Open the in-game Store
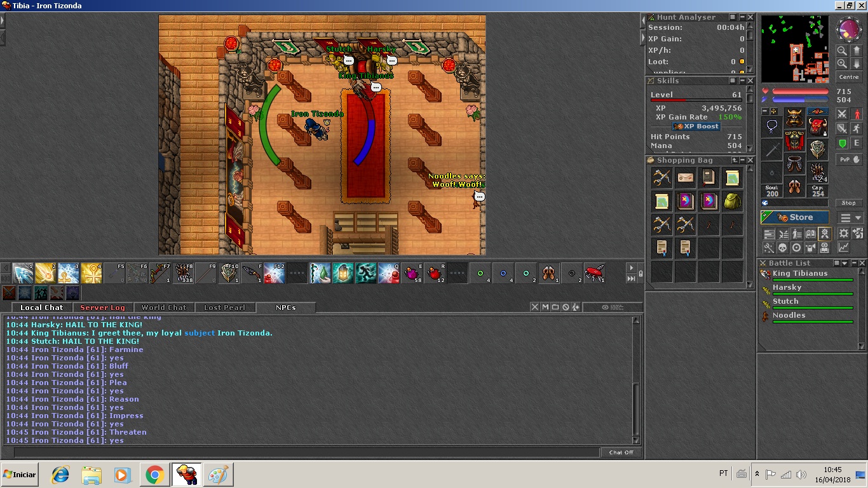Screen dimensions: 868x488 pyautogui.click(x=795, y=217)
